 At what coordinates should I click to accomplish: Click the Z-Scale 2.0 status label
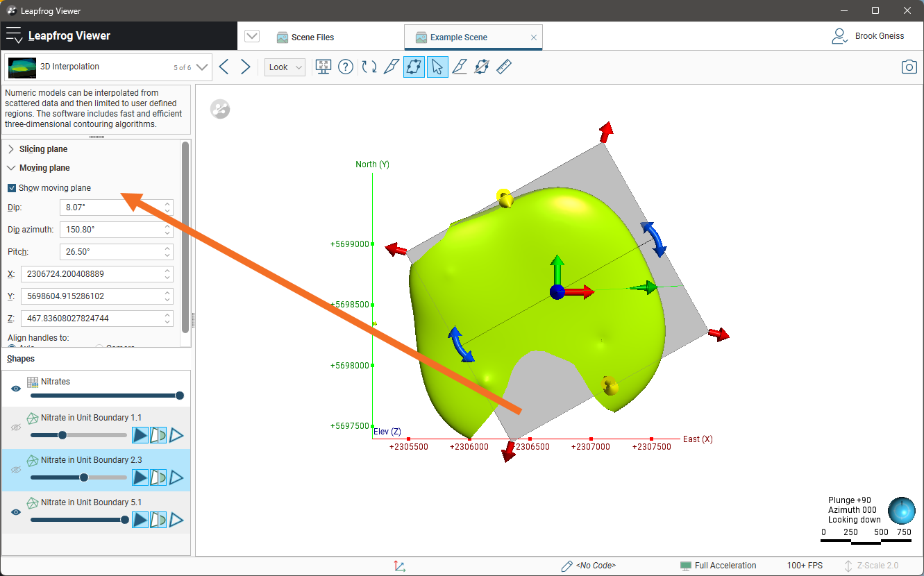click(878, 566)
